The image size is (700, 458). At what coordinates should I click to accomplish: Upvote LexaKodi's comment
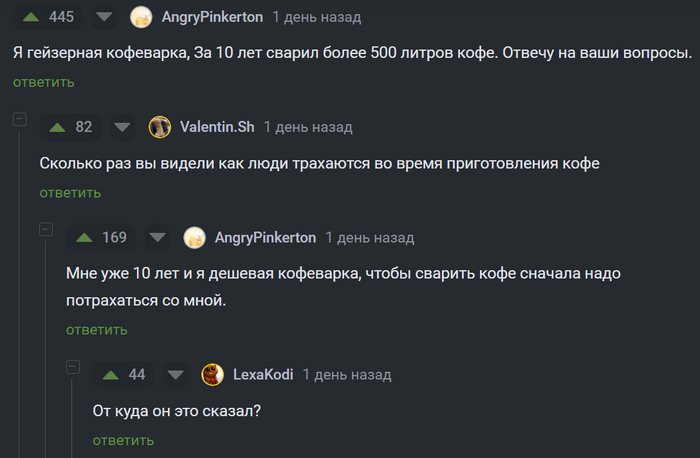click(x=111, y=375)
